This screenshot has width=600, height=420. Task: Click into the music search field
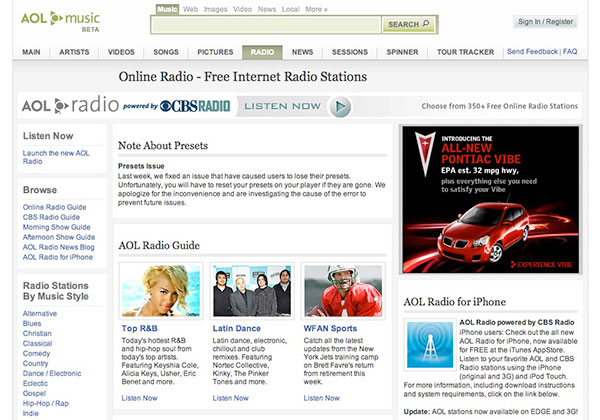[x=266, y=25]
